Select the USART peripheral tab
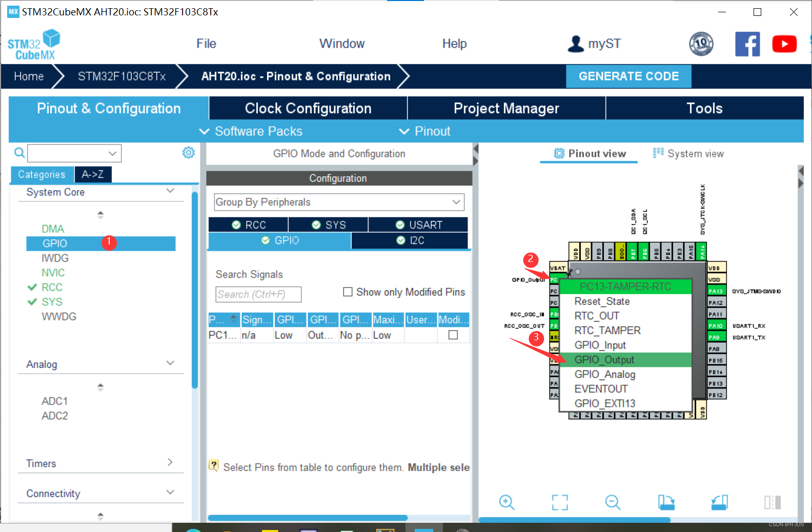 tap(418, 225)
